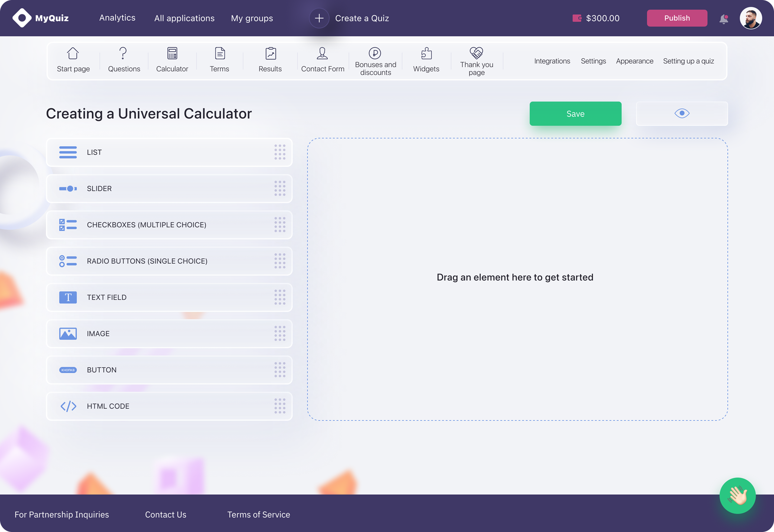Open the Bonuses and discounts icon
This screenshot has height=532, width=774.
[375, 53]
